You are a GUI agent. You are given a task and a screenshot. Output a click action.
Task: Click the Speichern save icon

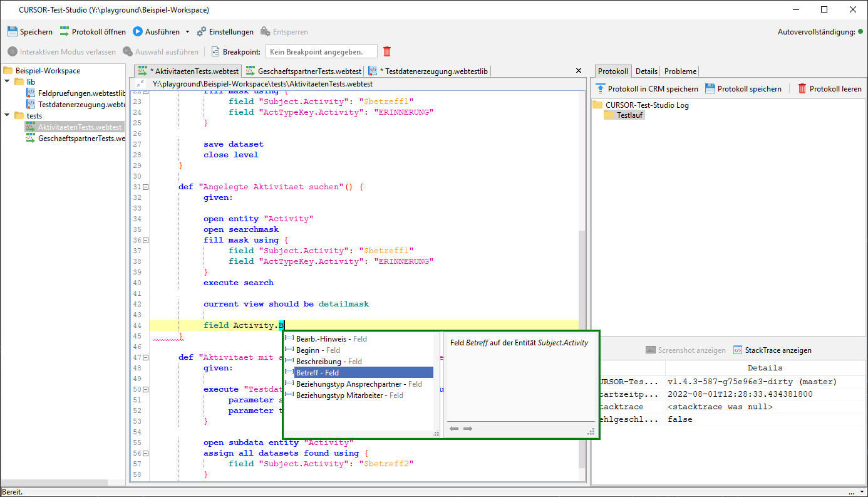(x=12, y=32)
